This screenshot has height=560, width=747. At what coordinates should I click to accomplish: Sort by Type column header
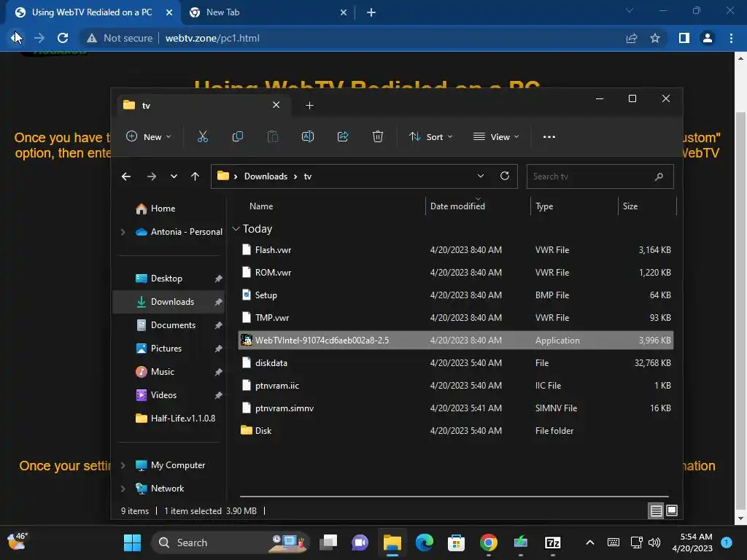544,206
